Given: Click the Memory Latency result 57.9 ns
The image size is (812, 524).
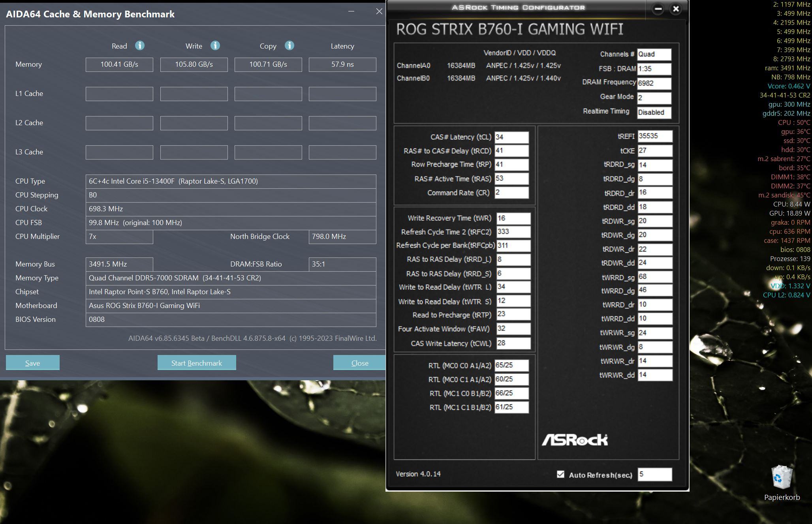Looking at the screenshot, I should pyautogui.click(x=342, y=64).
